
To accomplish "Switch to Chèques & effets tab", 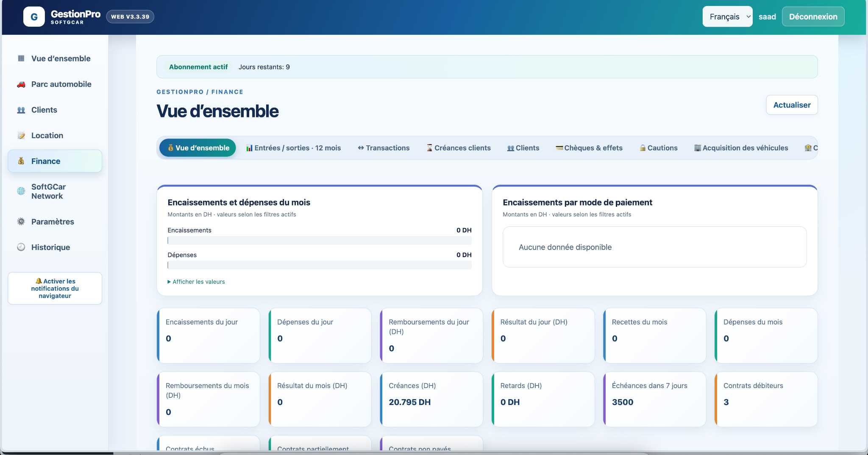I will pyautogui.click(x=589, y=148).
